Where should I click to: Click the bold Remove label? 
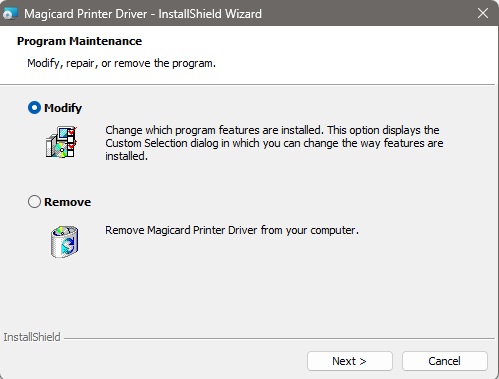(68, 202)
